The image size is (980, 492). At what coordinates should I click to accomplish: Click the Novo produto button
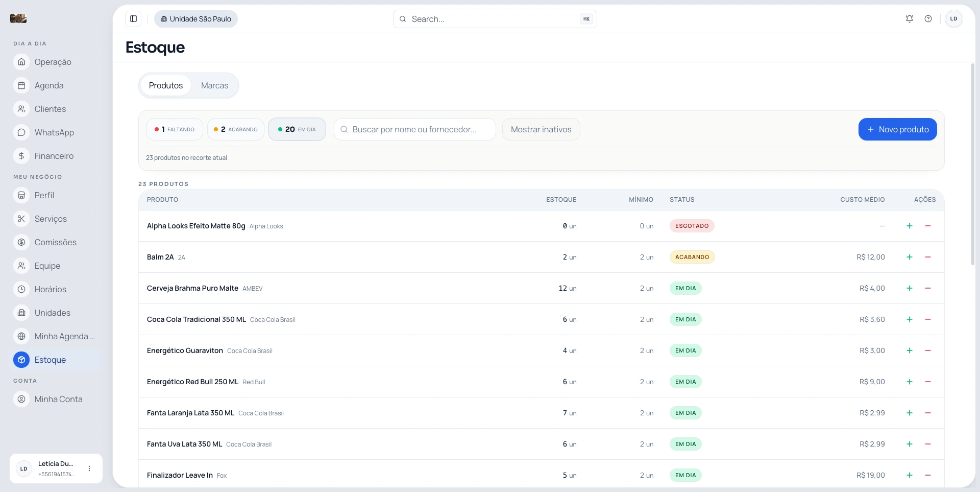[897, 129]
